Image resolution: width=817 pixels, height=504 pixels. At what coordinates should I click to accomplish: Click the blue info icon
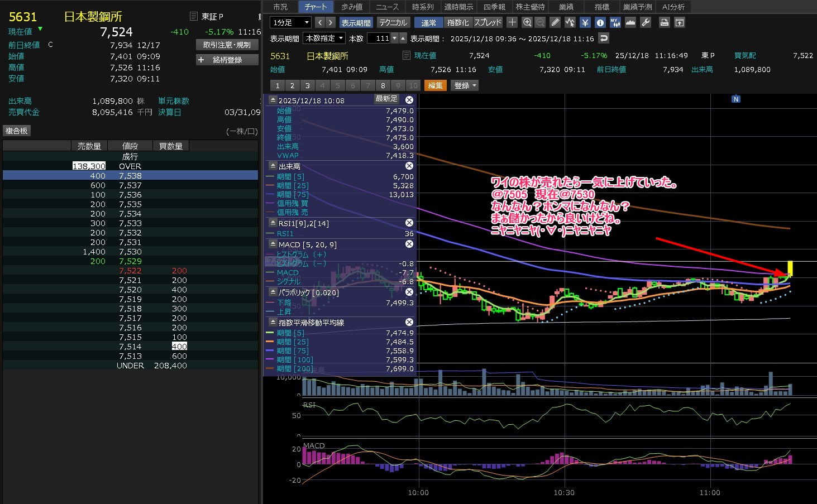coord(600,22)
